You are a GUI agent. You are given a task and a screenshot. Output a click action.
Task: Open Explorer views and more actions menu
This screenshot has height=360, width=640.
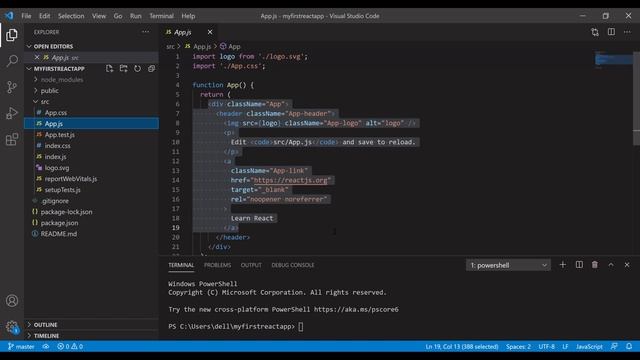coord(145,32)
